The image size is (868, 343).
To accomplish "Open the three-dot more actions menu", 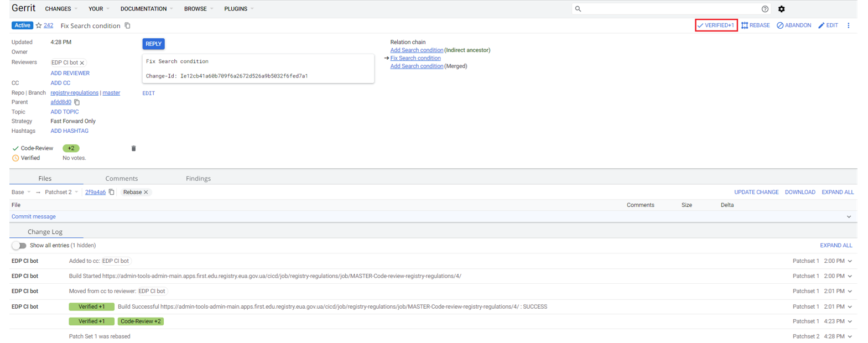I will [848, 25].
